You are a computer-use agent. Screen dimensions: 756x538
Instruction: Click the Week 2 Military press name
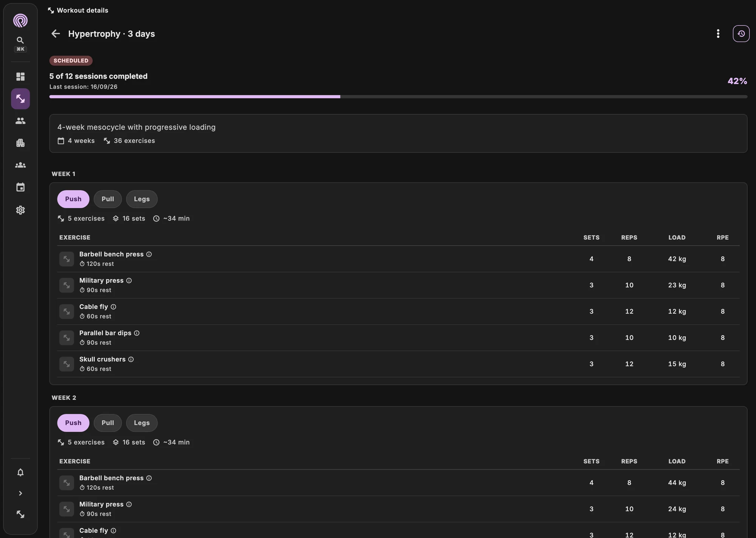(x=101, y=504)
